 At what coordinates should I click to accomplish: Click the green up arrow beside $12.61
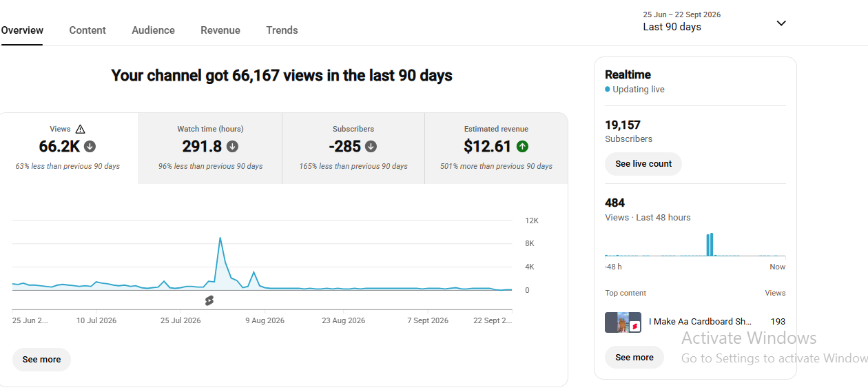[x=523, y=146]
